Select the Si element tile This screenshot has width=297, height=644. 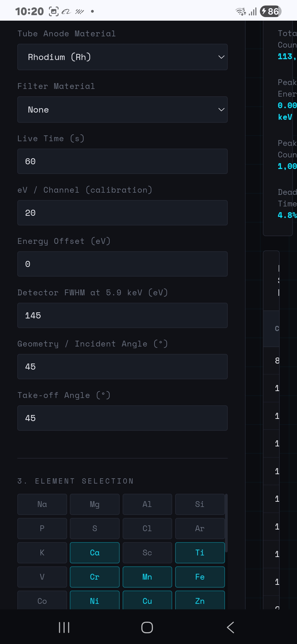(x=200, y=504)
